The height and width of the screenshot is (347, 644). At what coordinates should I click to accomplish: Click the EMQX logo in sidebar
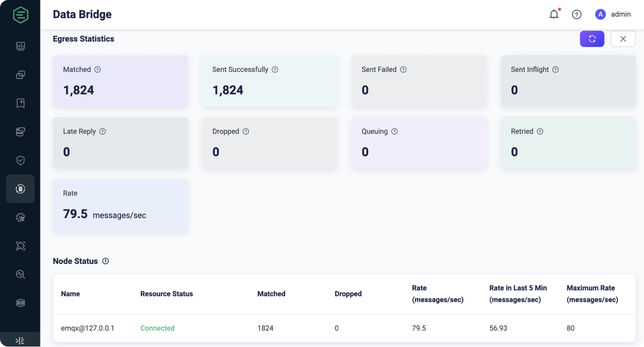point(20,14)
